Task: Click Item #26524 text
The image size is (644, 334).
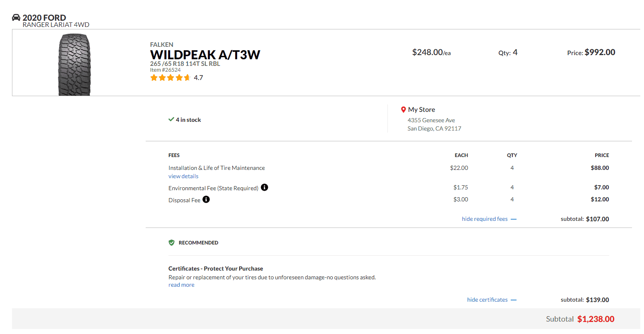Action: point(166,70)
